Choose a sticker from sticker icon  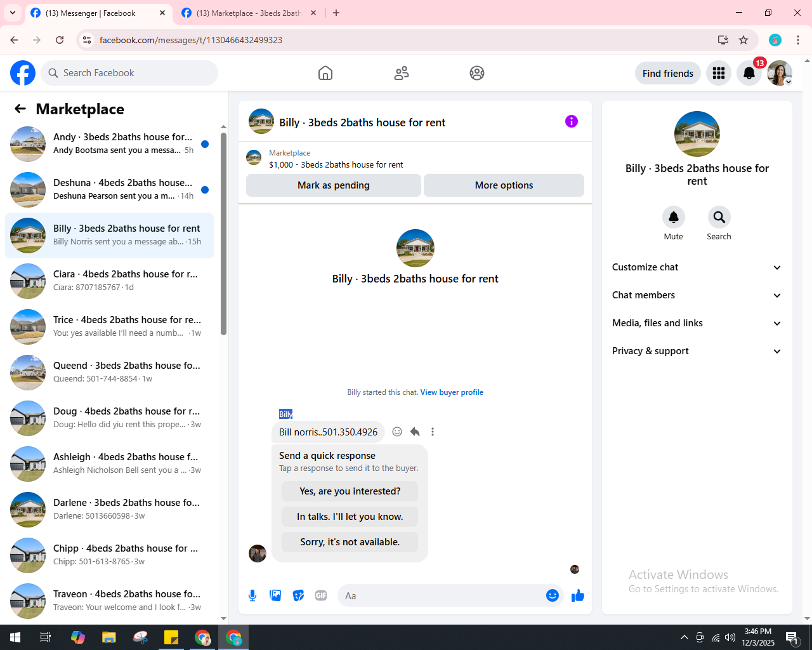298,595
